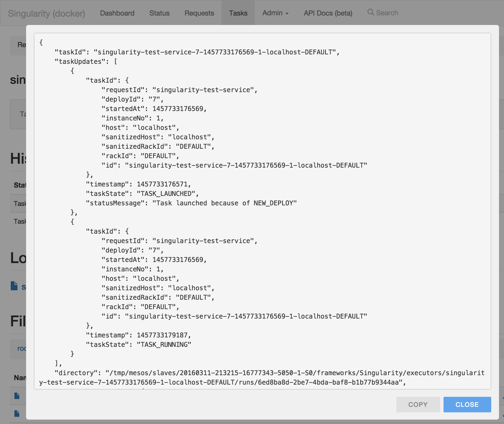Click the top-level "taskId" line in the JSON
This screenshot has height=424, width=504.
[197, 52]
